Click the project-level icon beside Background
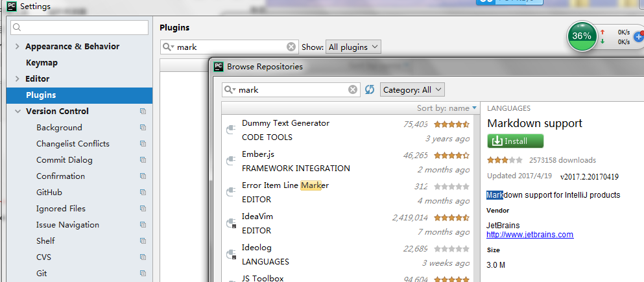 pos(143,128)
